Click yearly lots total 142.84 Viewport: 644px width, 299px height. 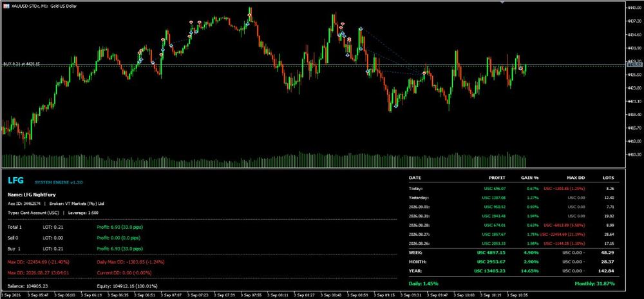[x=607, y=271]
